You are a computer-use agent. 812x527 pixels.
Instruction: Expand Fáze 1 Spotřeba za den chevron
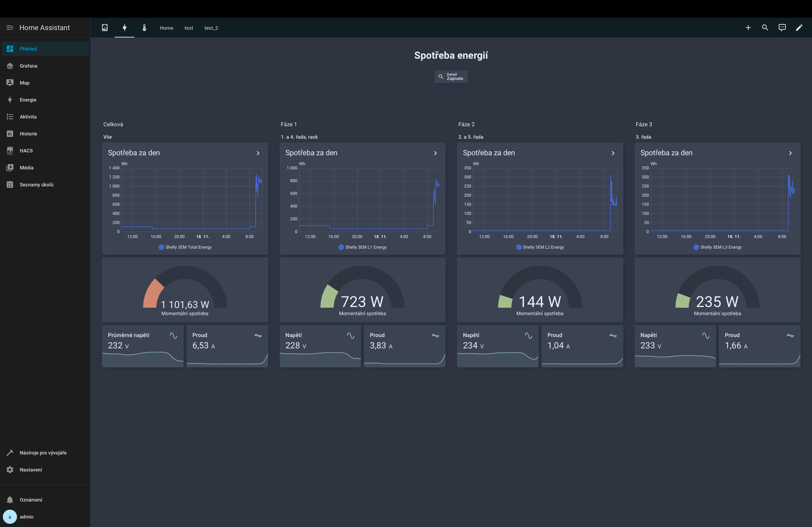(435, 153)
